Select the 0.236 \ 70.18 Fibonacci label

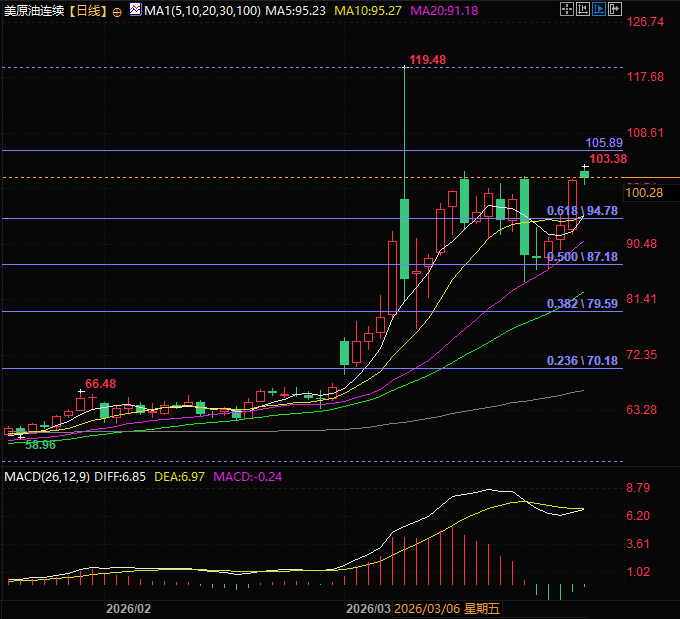coord(582,360)
